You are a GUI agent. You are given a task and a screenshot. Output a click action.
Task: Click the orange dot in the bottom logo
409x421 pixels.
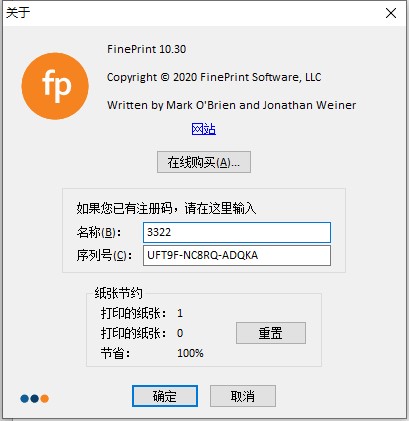(45, 398)
